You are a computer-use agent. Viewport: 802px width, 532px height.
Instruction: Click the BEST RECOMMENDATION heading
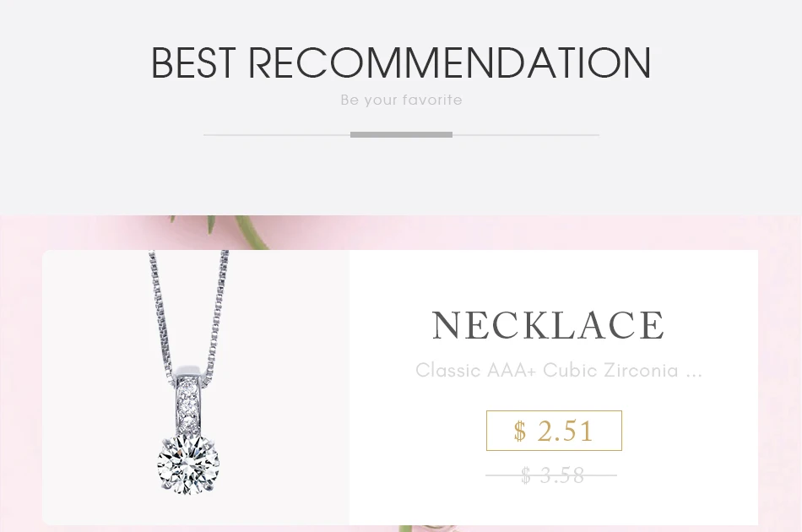coord(401,63)
